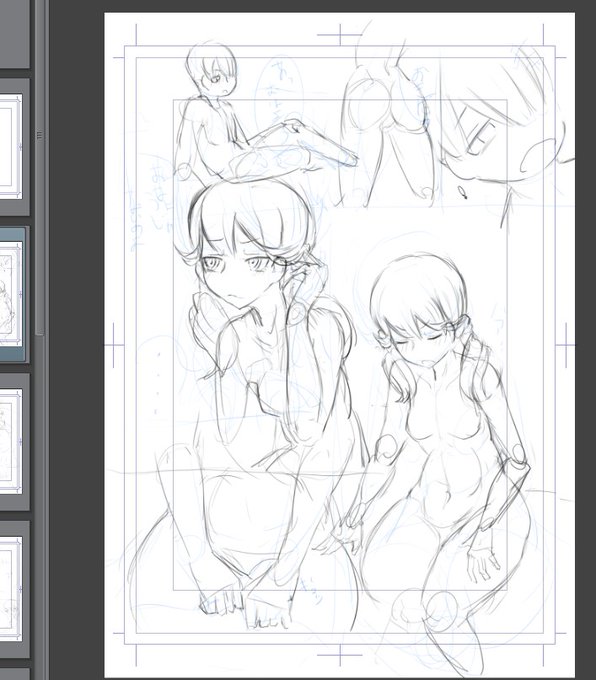
Task: Click the panel divider grip handle
Action: (40, 135)
